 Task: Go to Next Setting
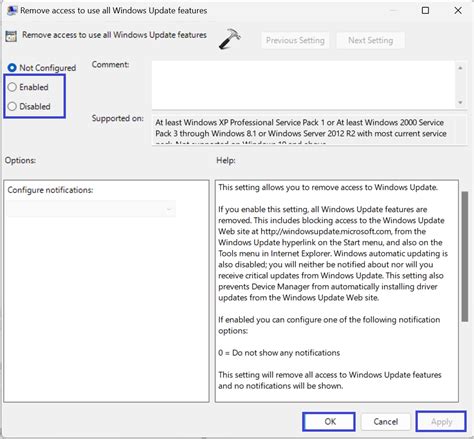(370, 40)
